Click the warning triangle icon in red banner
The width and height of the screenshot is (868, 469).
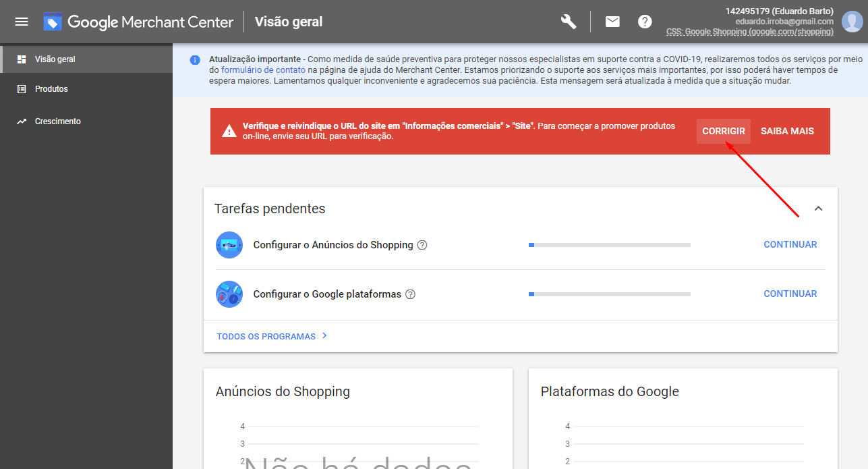[x=229, y=131]
